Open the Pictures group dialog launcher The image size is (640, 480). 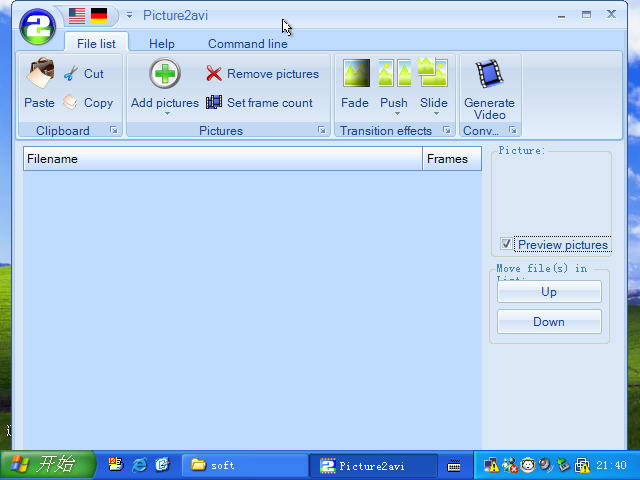[322, 130]
